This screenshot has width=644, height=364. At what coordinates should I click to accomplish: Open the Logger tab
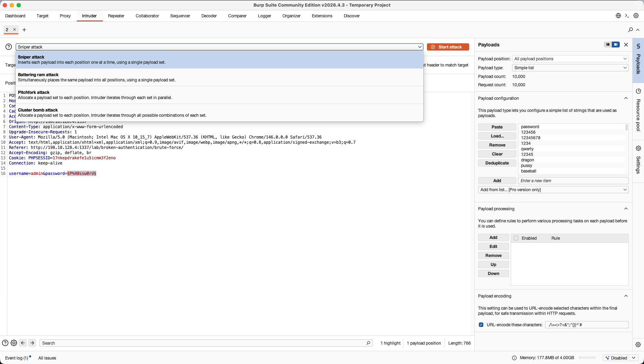264,16
